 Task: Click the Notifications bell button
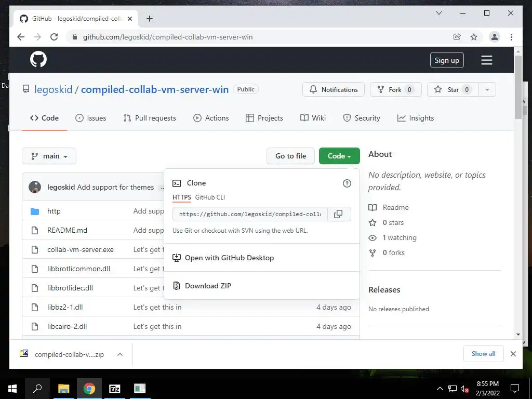334,89
